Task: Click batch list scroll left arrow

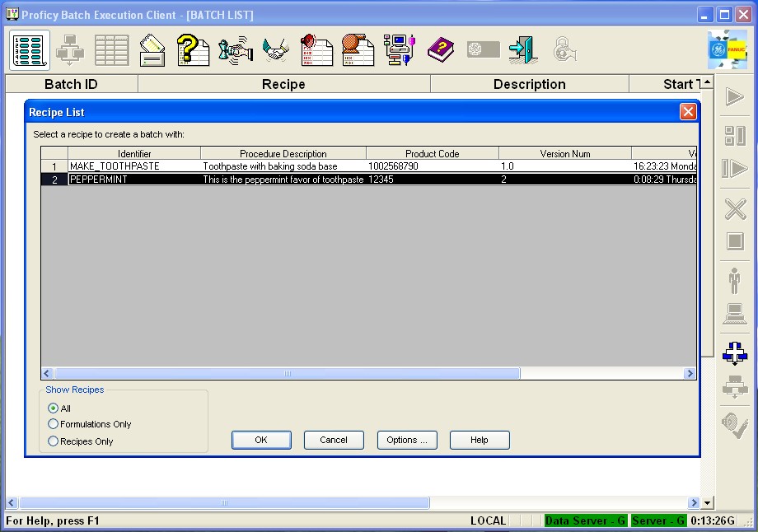Action: pos(12,502)
